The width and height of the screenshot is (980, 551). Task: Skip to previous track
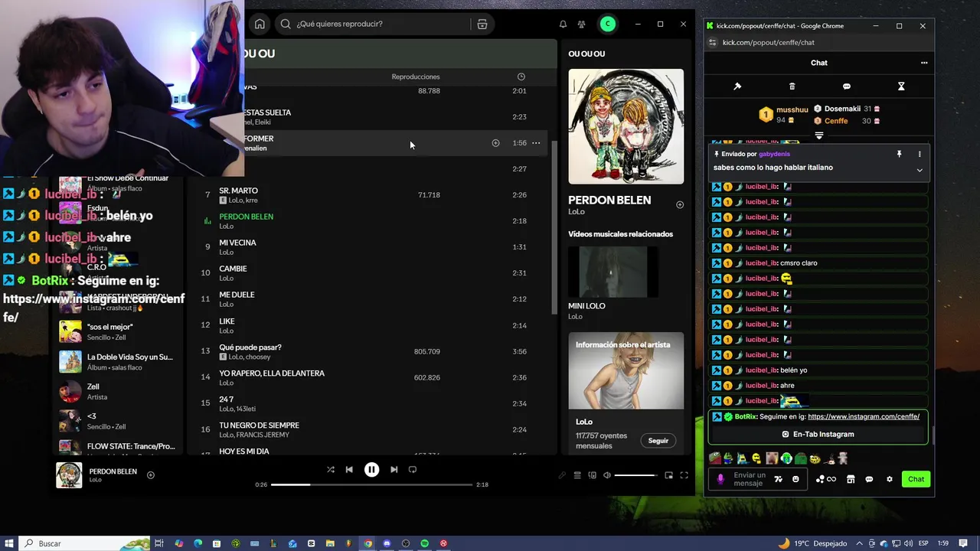[x=349, y=469]
